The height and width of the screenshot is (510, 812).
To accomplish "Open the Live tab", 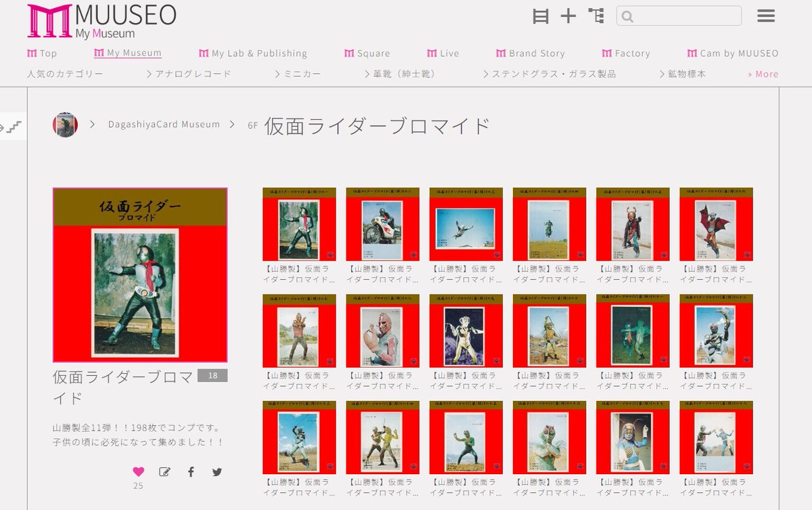I will 443,54.
